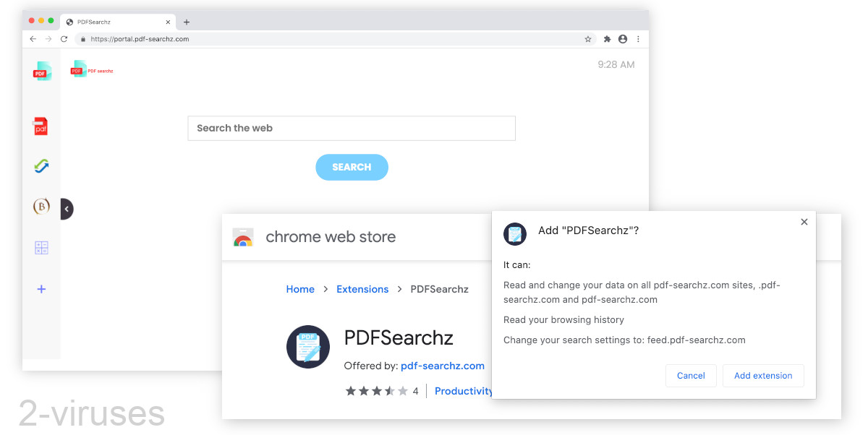Open the circular B logo in sidebar

(41, 207)
